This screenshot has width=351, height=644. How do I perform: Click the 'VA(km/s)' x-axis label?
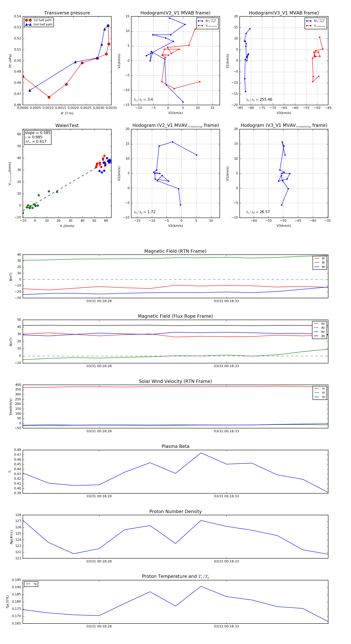[x=67, y=226]
